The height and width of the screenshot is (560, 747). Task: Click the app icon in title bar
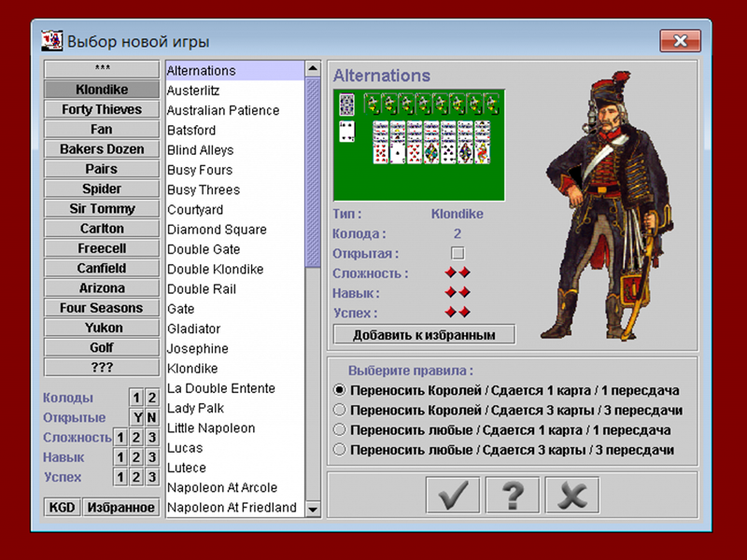[x=53, y=41]
